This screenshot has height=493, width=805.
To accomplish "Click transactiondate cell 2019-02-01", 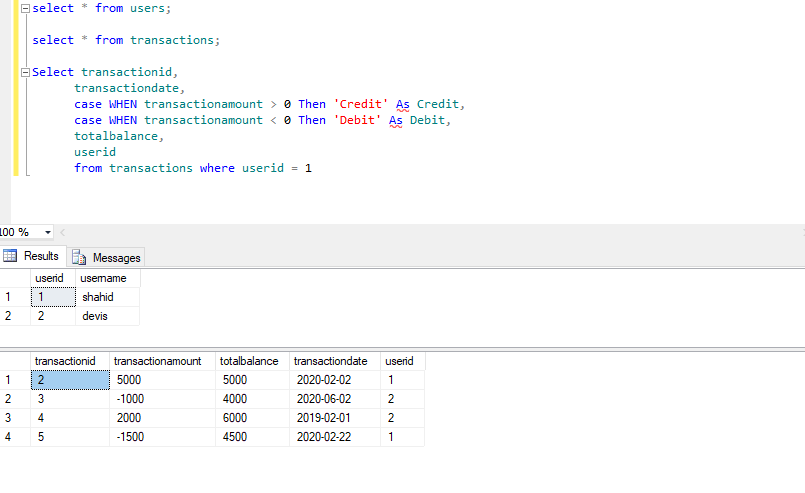I will (x=335, y=418).
